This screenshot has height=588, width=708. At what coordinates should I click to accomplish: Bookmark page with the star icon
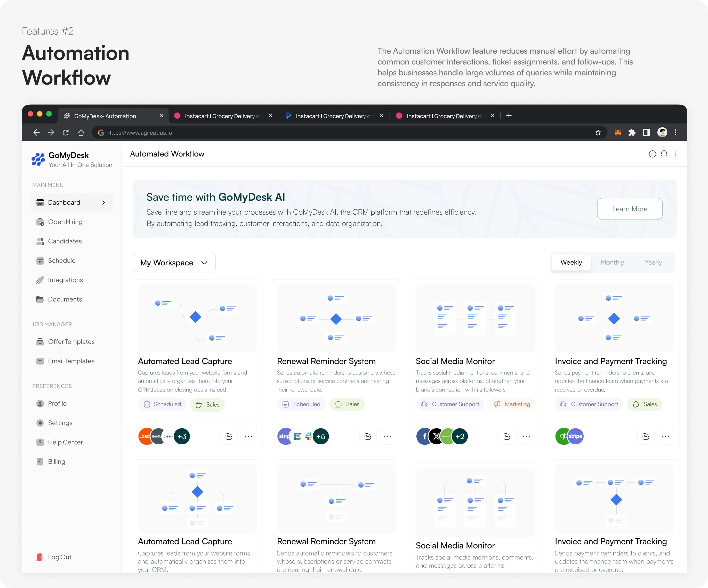point(598,132)
